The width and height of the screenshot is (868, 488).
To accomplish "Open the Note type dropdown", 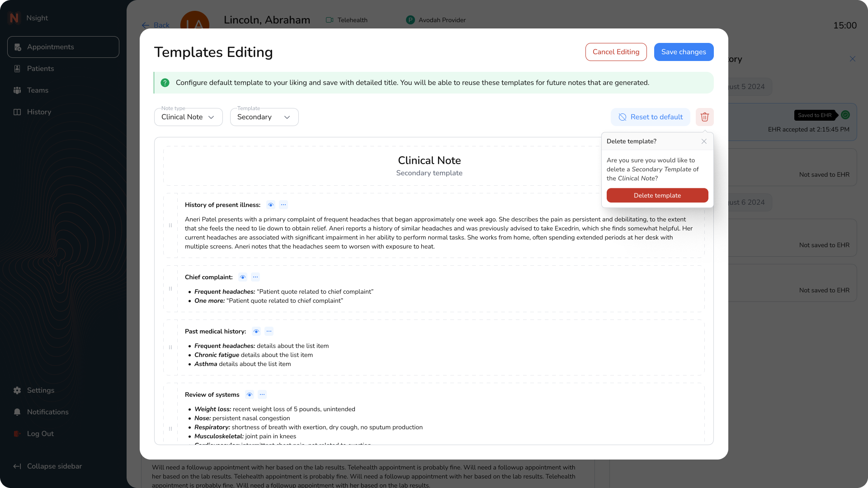I will click(x=188, y=117).
